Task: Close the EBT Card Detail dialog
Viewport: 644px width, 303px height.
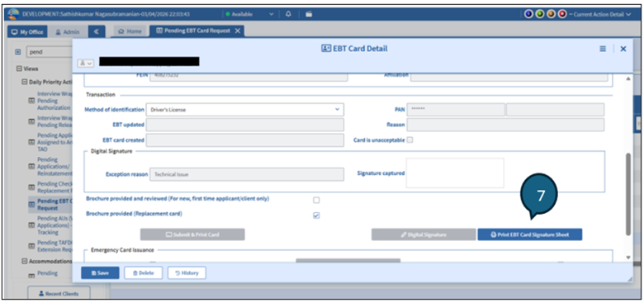Action: click(623, 49)
